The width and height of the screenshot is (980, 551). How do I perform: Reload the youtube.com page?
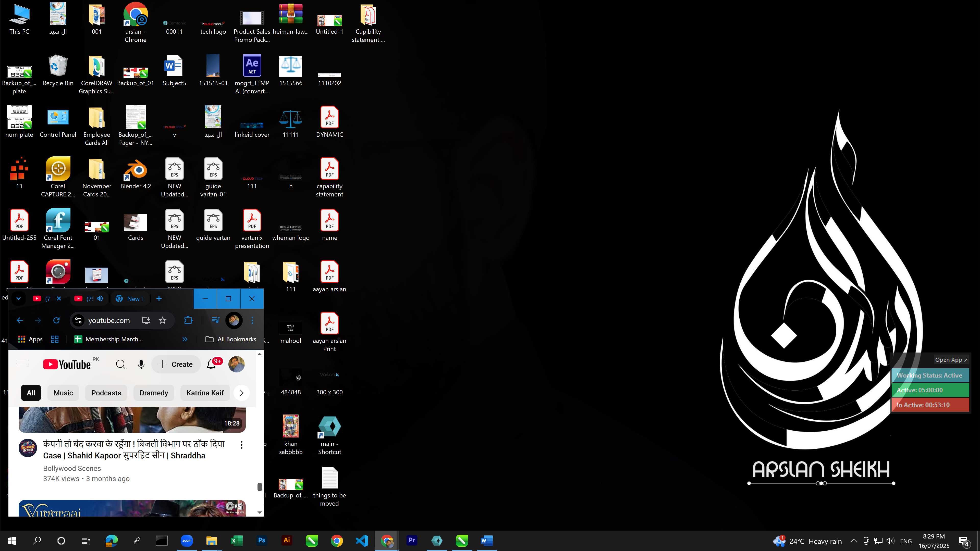click(x=56, y=321)
